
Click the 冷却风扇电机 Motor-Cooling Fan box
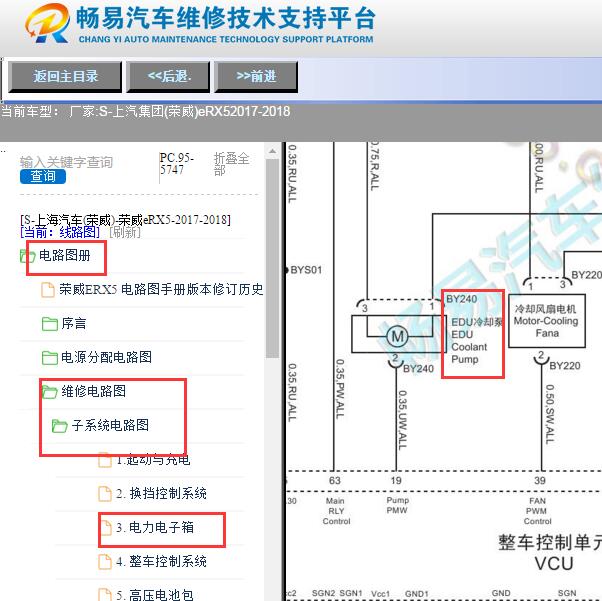coord(547,321)
